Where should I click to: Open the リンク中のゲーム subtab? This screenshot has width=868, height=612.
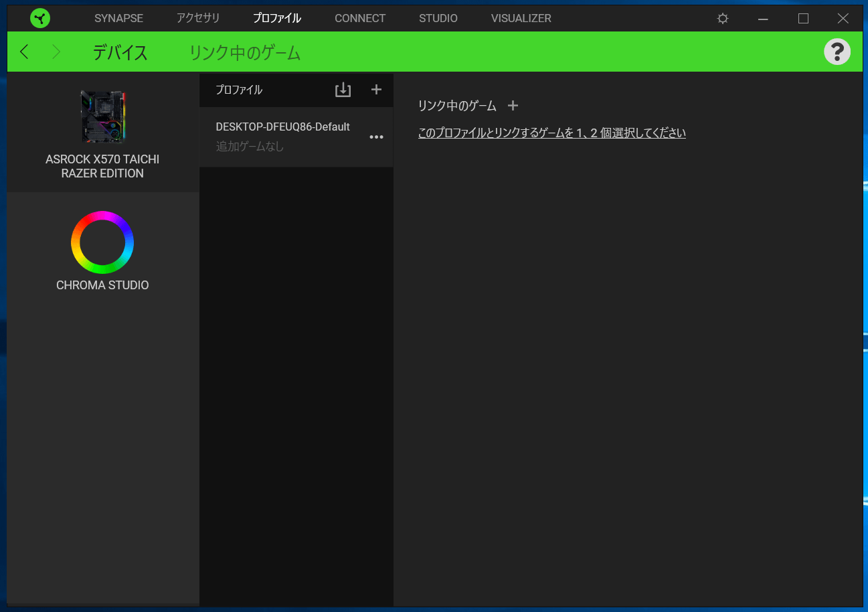245,52
